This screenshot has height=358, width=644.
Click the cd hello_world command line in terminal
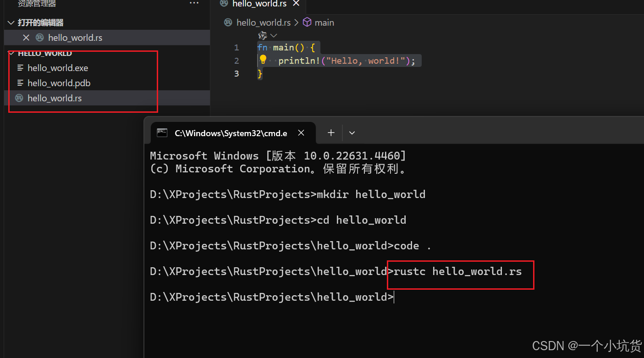coord(278,220)
